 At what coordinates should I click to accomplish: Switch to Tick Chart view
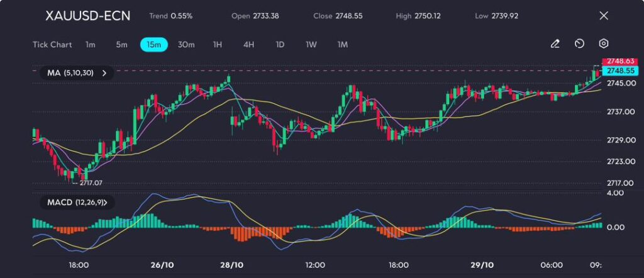52,45
